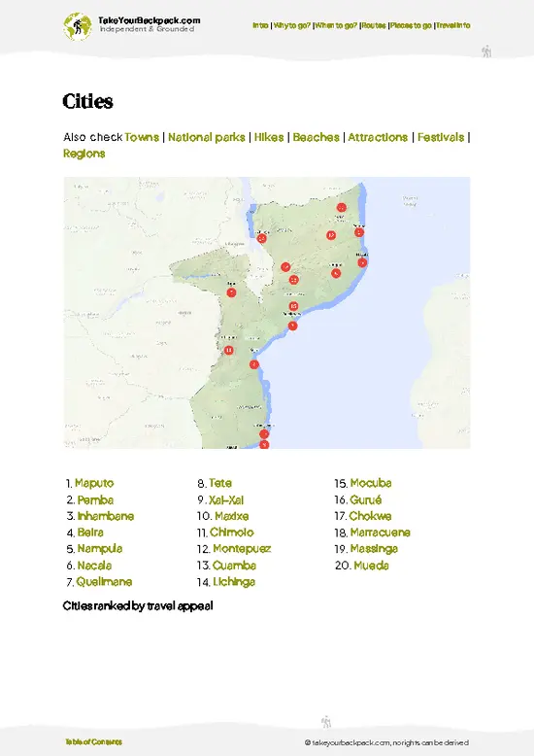Open the Tete city link in list
This screenshot has height=756, width=534.
(220, 483)
